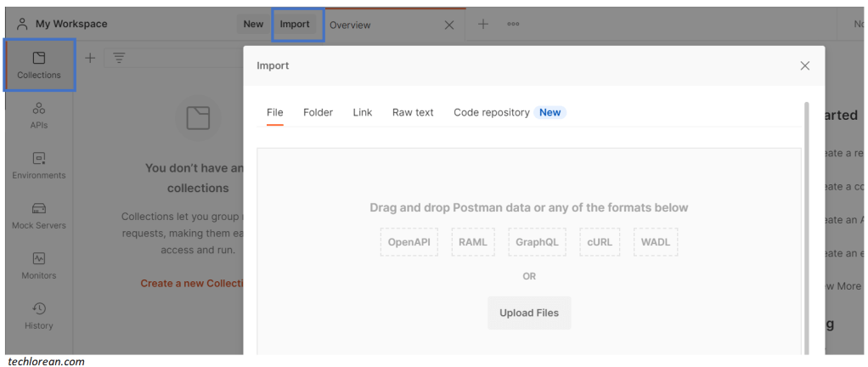Open tab options three-dot menu

(513, 24)
